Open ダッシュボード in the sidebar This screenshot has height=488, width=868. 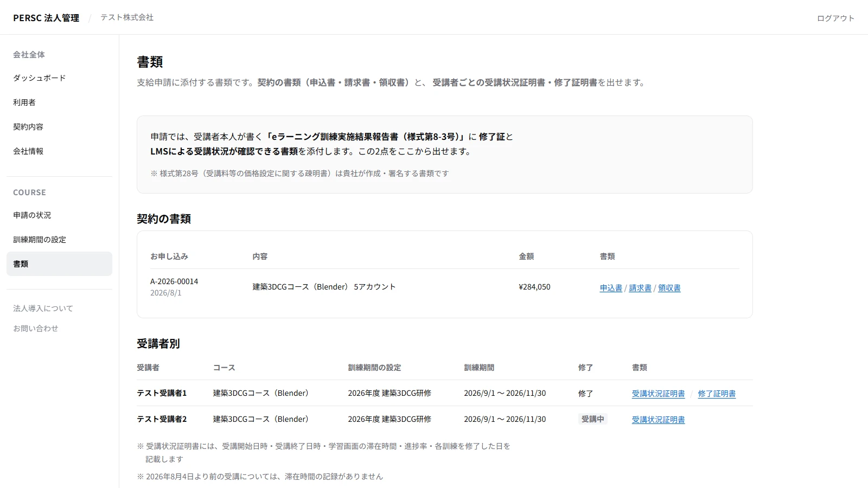pyautogui.click(x=59, y=78)
